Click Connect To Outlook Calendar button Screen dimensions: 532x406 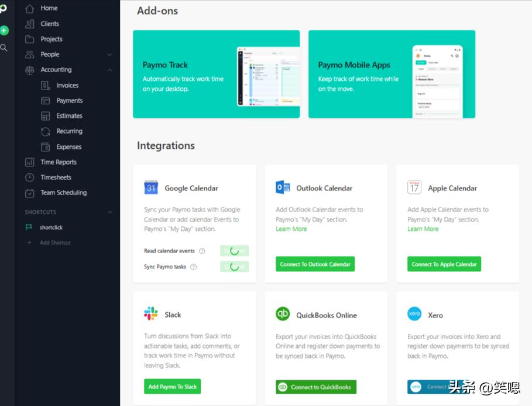pos(315,264)
